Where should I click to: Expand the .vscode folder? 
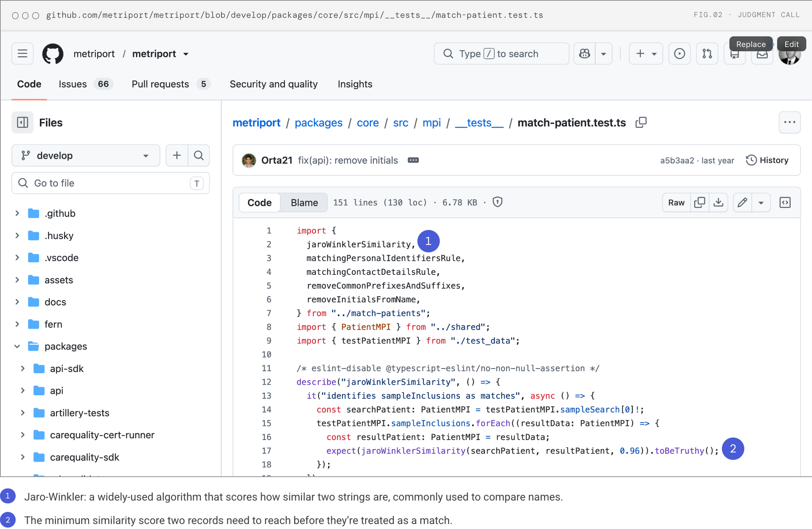17,257
